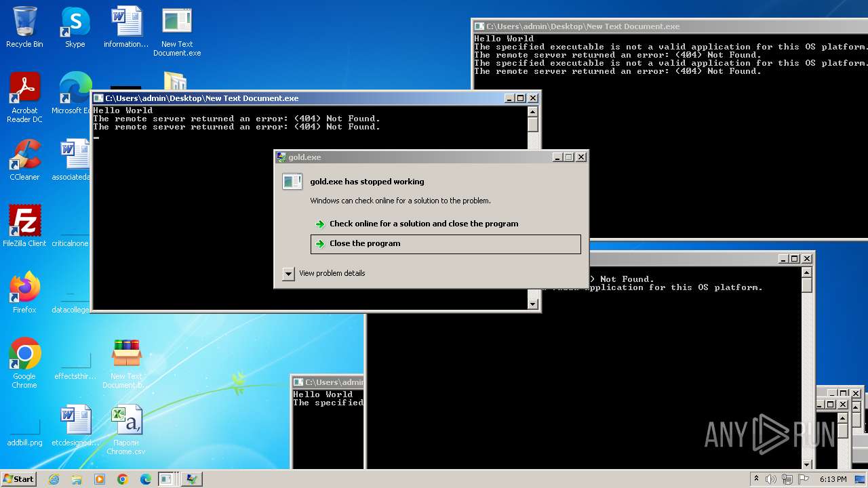
Task: Open the volume tray icon
Action: point(771,479)
